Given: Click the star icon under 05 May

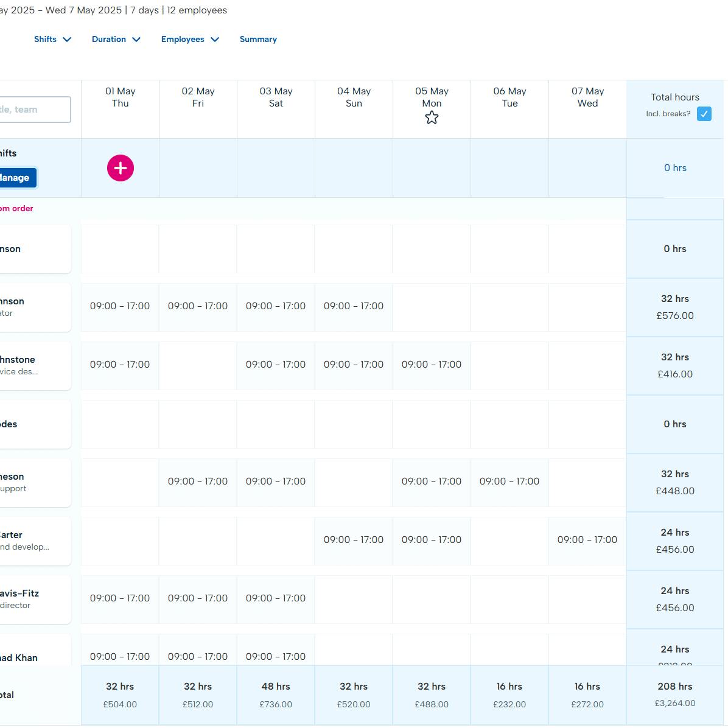Looking at the screenshot, I should (432, 118).
